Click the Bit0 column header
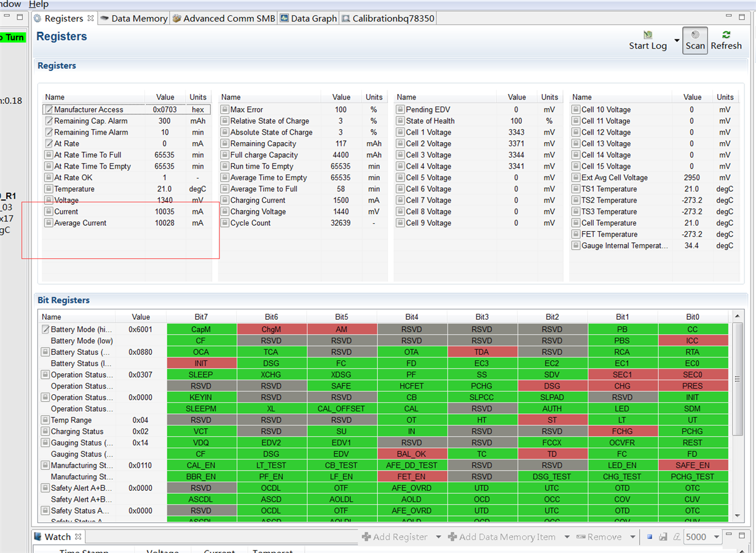Image resolution: width=756 pixels, height=553 pixels. [x=693, y=317]
